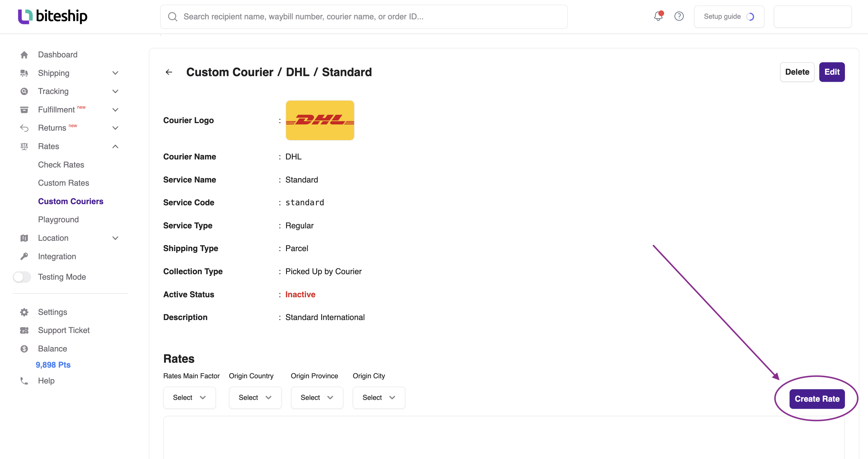Click the Inactive status text
Image resolution: width=868 pixels, height=459 pixels.
tap(300, 295)
